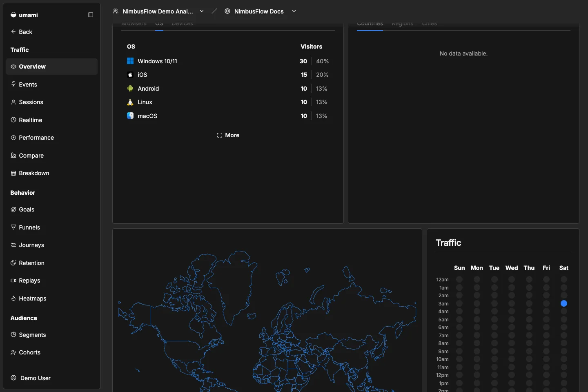Click the Goals target icon

[13, 209]
